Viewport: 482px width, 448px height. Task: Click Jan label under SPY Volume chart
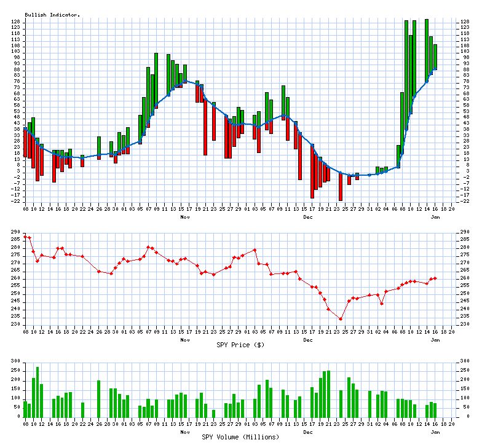[435, 431]
